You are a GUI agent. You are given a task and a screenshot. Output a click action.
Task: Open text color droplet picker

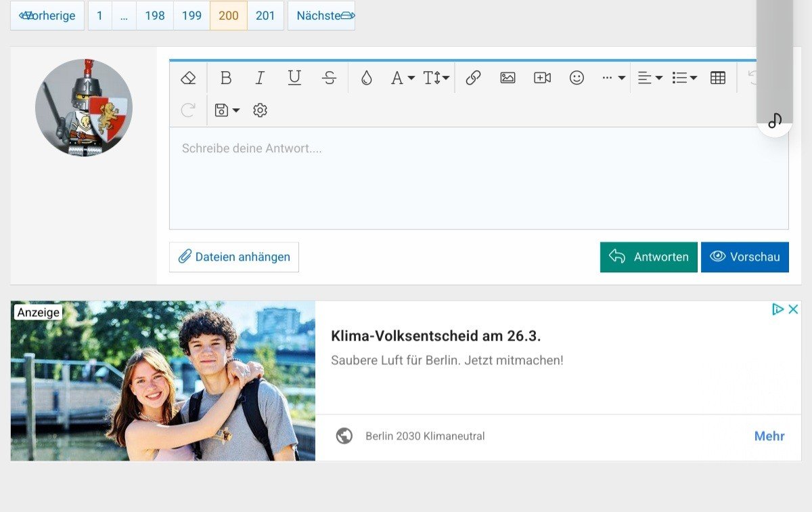tap(366, 78)
